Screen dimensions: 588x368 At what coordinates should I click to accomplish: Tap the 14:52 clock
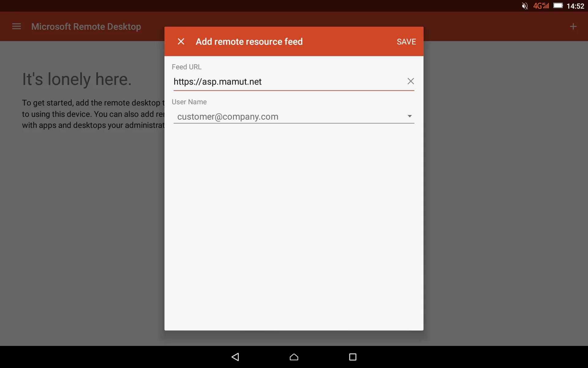click(575, 6)
